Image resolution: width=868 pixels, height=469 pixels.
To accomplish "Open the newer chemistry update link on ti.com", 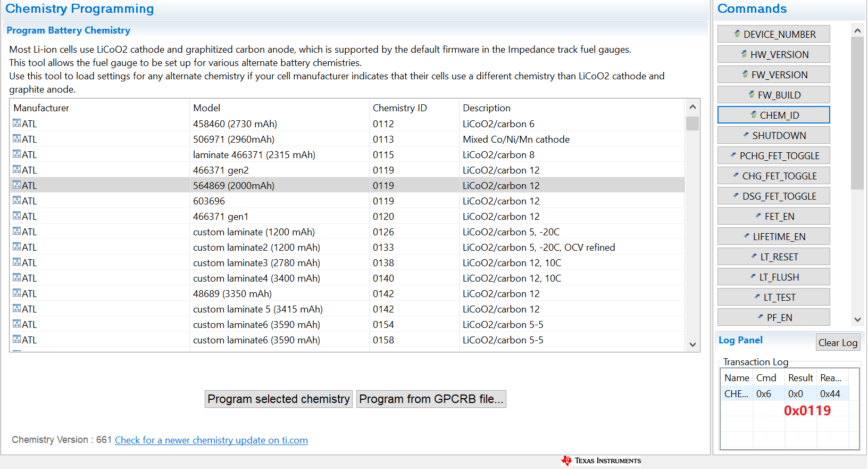I will point(211,440).
